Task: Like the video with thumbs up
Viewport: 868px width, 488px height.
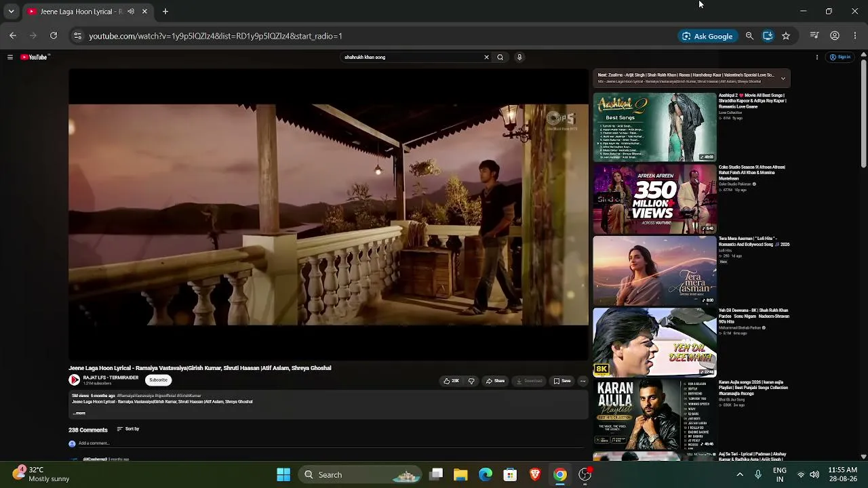Action: [x=452, y=381]
